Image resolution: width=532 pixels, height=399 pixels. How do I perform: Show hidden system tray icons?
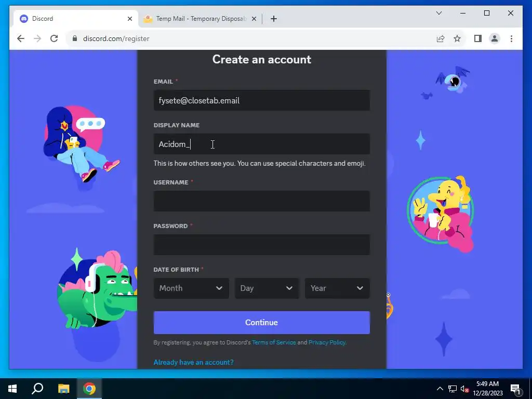[440, 389]
